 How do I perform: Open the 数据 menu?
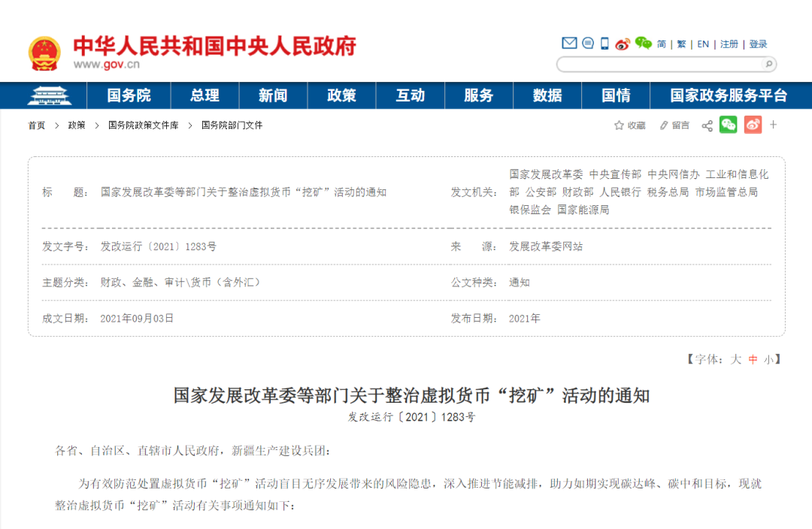point(547,95)
